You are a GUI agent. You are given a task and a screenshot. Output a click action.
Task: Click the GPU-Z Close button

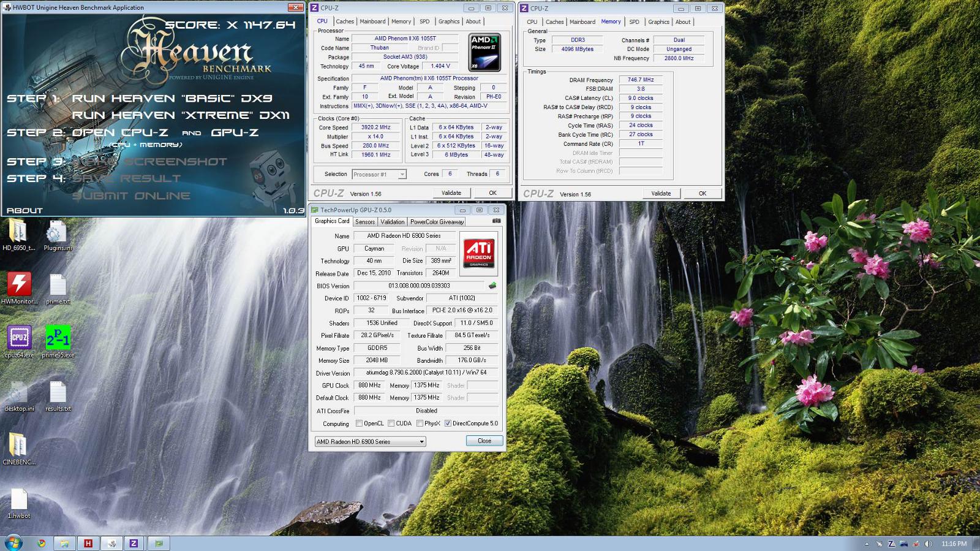tap(484, 441)
